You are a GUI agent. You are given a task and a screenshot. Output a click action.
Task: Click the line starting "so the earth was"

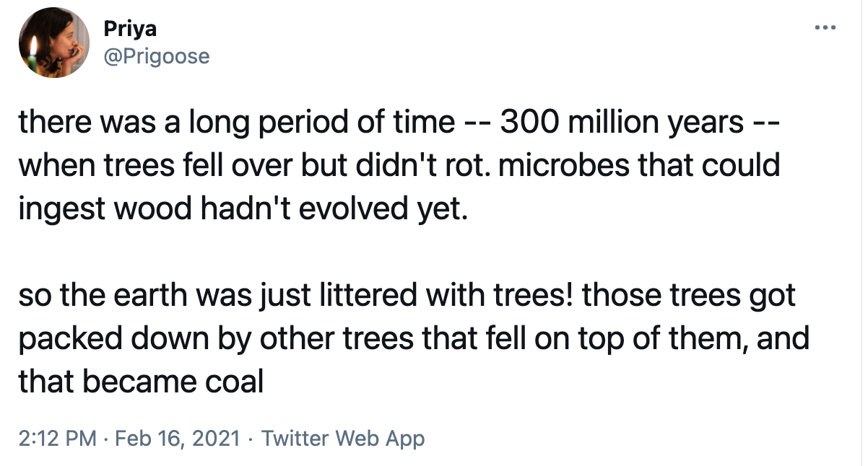pyautogui.click(x=407, y=296)
